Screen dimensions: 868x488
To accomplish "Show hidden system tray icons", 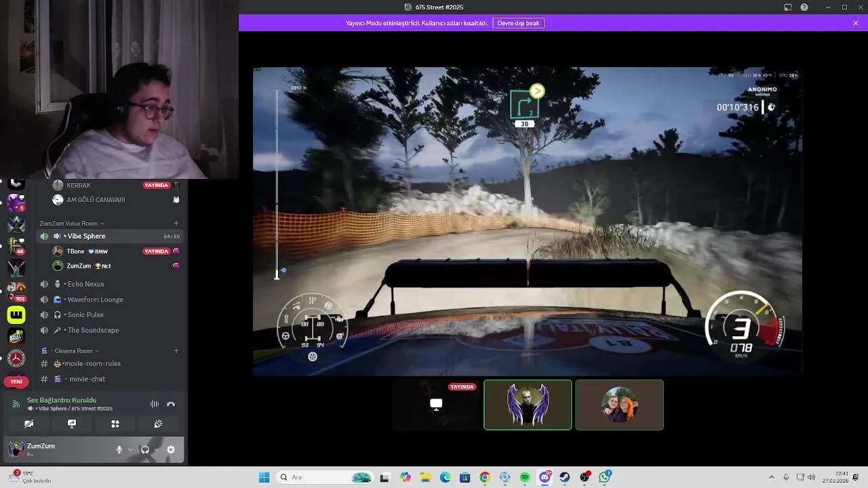I will (771, 477).
